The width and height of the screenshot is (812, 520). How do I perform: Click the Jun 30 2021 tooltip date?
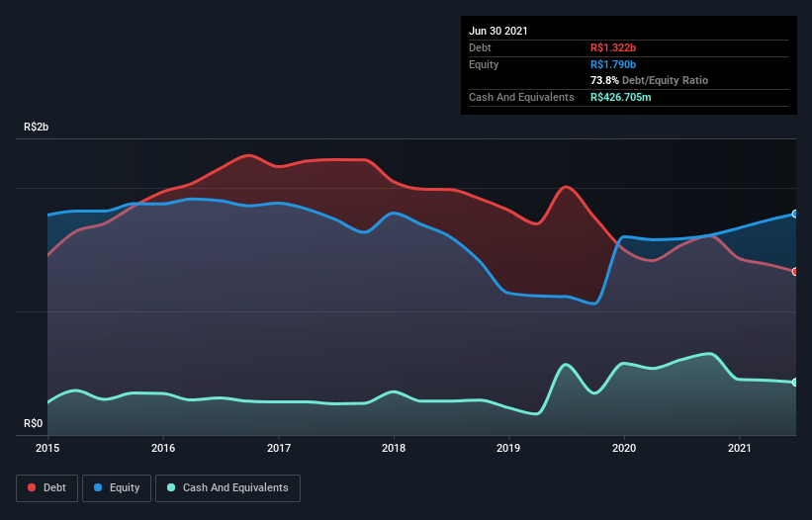coord(498,31)
